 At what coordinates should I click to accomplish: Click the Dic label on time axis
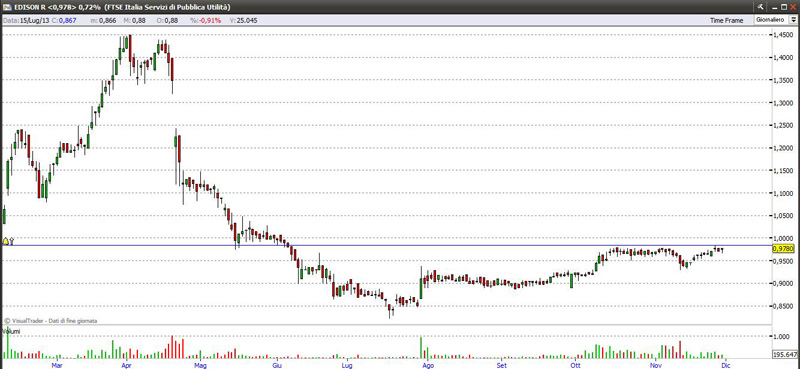coord(725,365)
